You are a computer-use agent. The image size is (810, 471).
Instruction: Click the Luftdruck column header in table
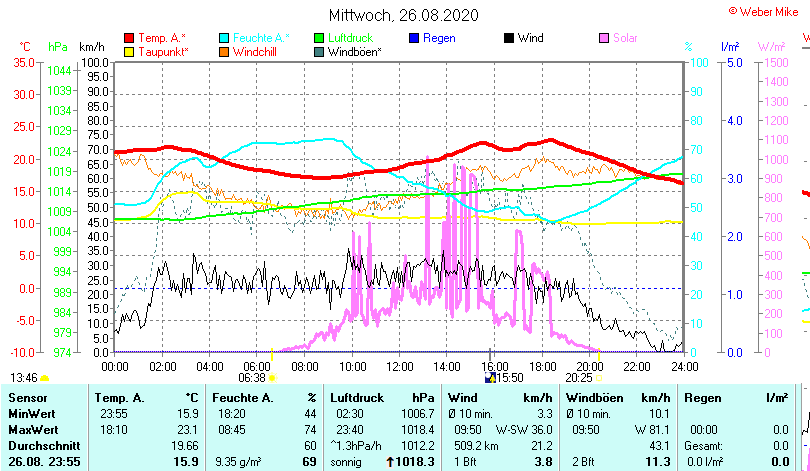pyautogui.click(x=356, y=398)
